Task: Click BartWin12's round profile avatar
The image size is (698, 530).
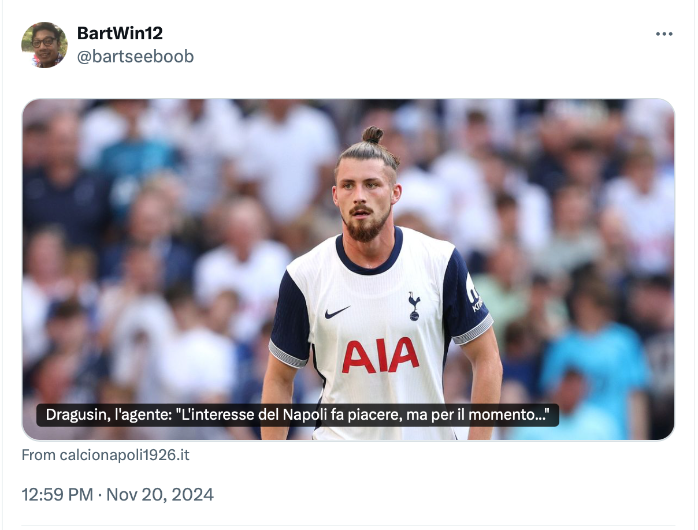Action: pos(45,45)
